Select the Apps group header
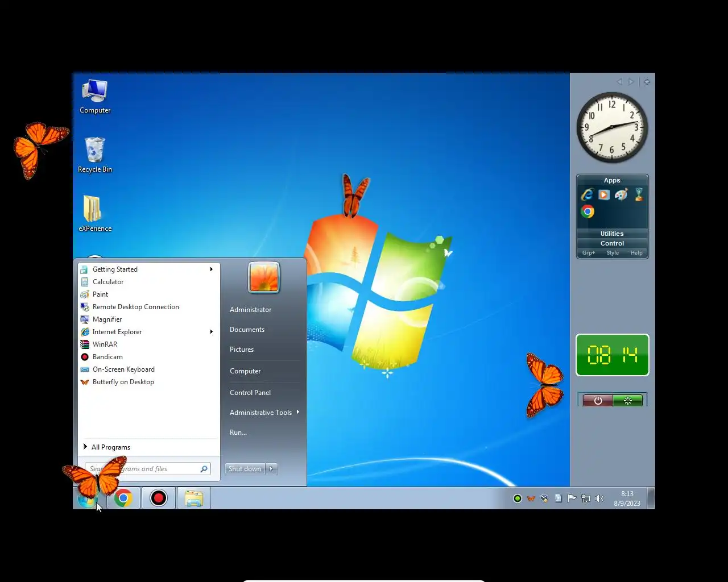 pos(612,180)
